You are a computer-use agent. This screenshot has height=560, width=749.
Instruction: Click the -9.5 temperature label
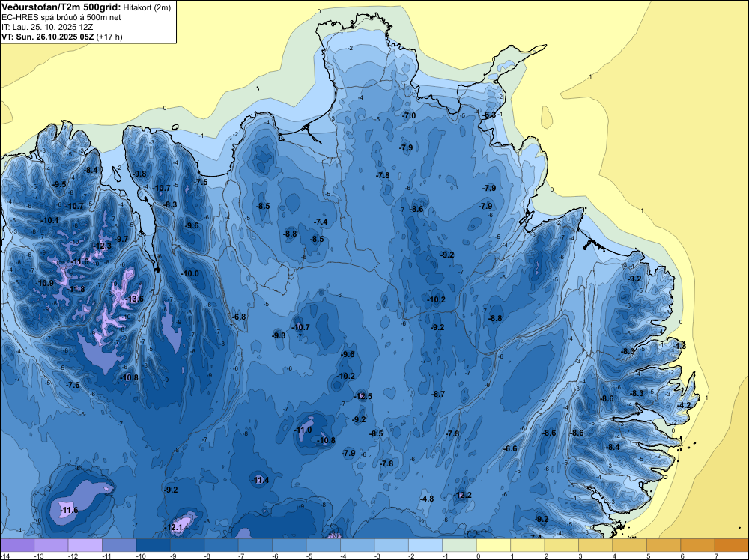point(59,184)
